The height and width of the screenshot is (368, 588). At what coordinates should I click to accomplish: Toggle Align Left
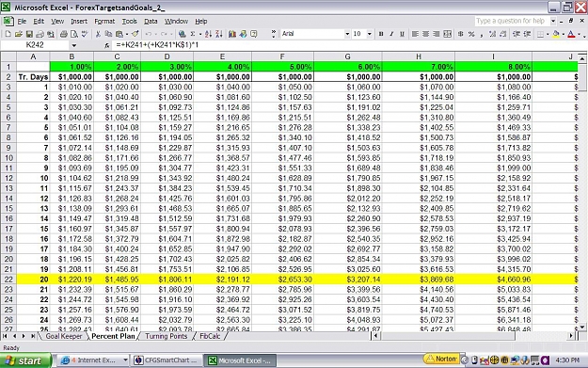point(415,34)
